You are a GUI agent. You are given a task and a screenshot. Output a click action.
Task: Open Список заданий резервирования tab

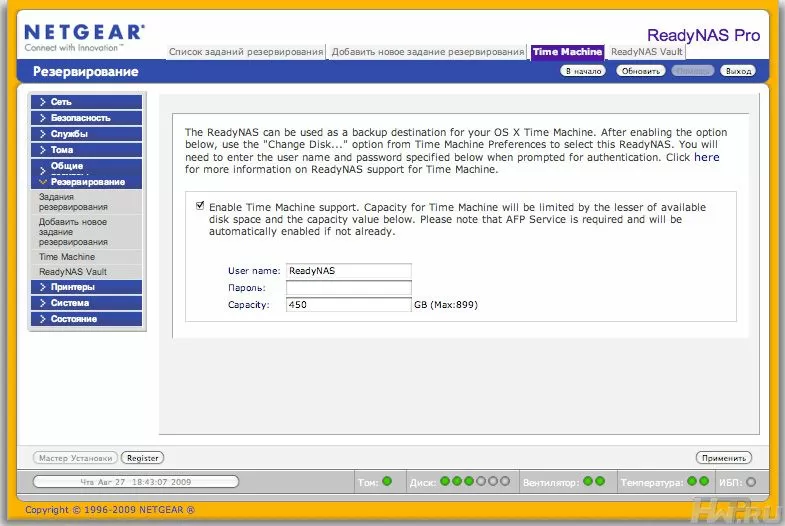pyautogui.click(x=246, y=52)
